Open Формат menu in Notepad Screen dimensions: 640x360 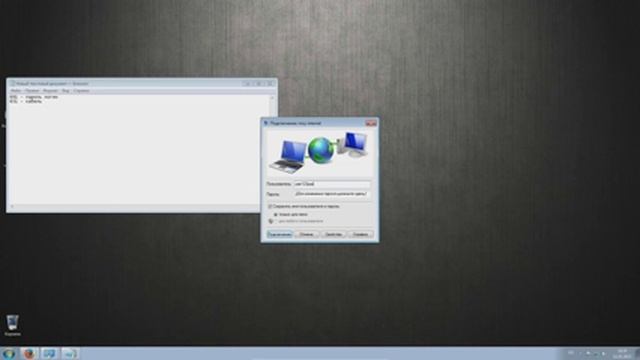(x=50, y=91)
